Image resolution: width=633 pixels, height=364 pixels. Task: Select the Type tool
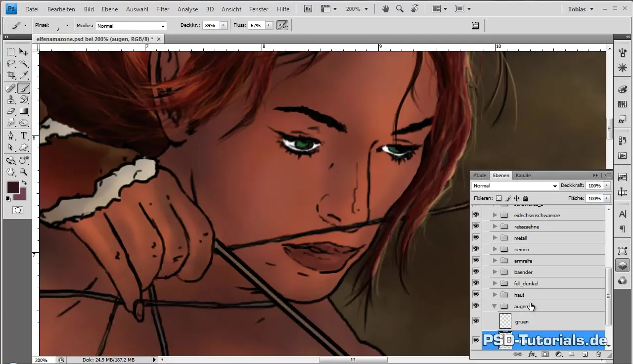24,136
